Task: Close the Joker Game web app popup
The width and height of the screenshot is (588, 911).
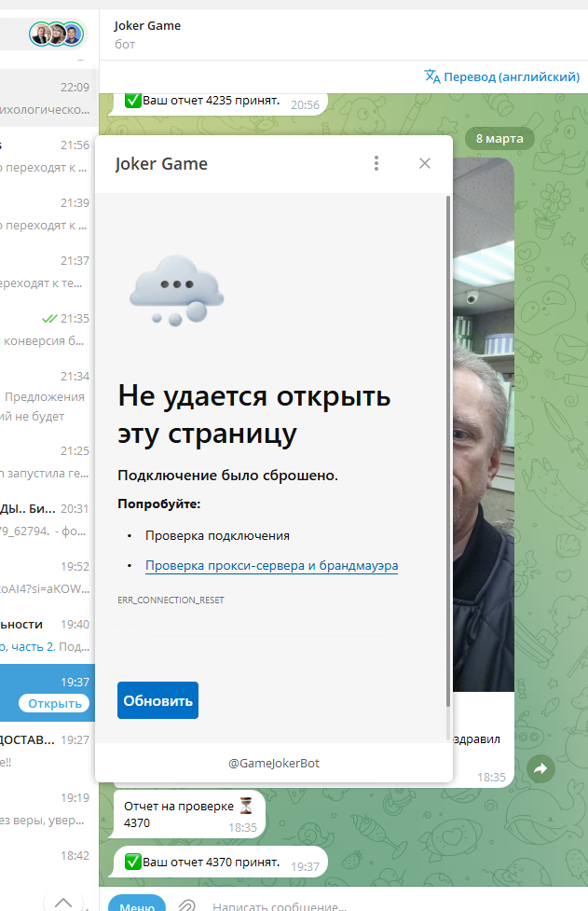Action: [x=425, y=163]
